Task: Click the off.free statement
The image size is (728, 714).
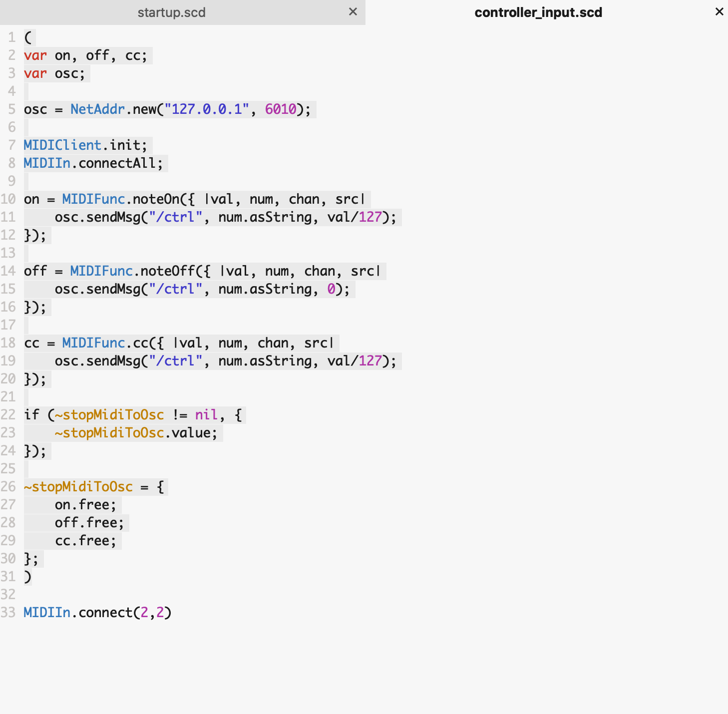Action: [x=89, y=523]
